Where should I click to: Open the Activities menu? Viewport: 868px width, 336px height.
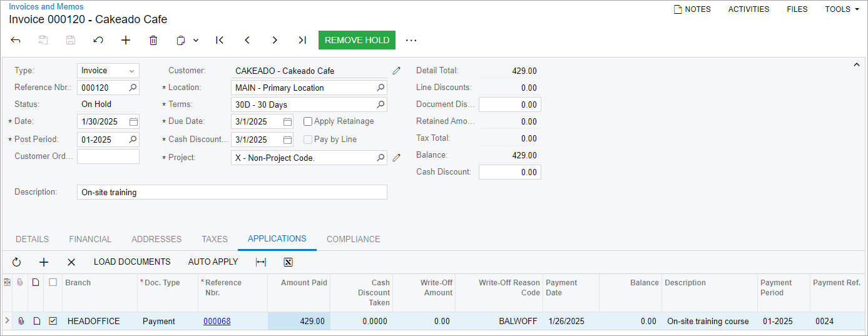748,9
